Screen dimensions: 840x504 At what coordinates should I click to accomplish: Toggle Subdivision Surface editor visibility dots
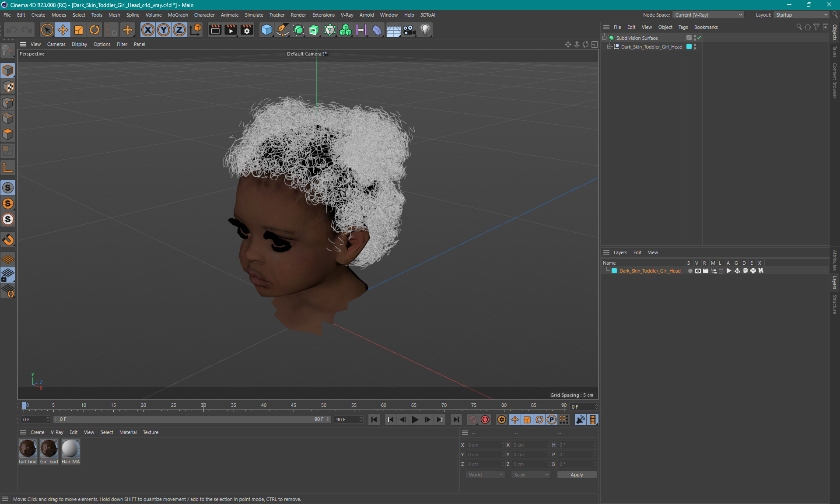pos(695,38)
